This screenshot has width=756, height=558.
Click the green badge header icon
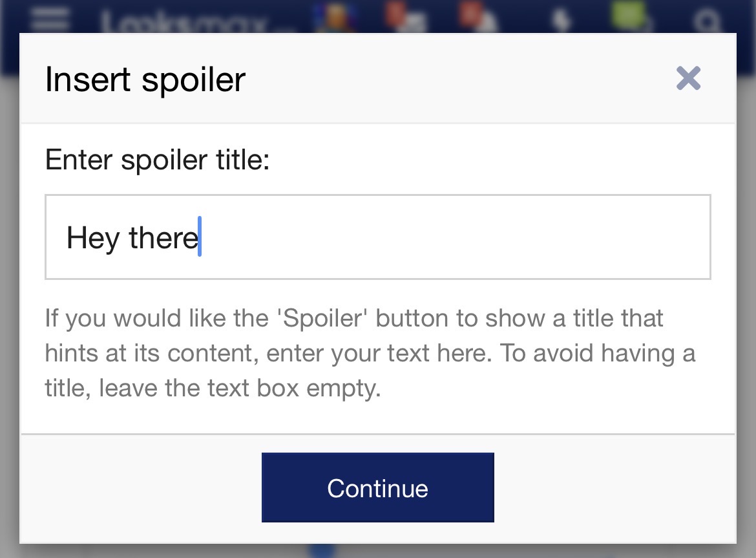(x=631, y=16)
